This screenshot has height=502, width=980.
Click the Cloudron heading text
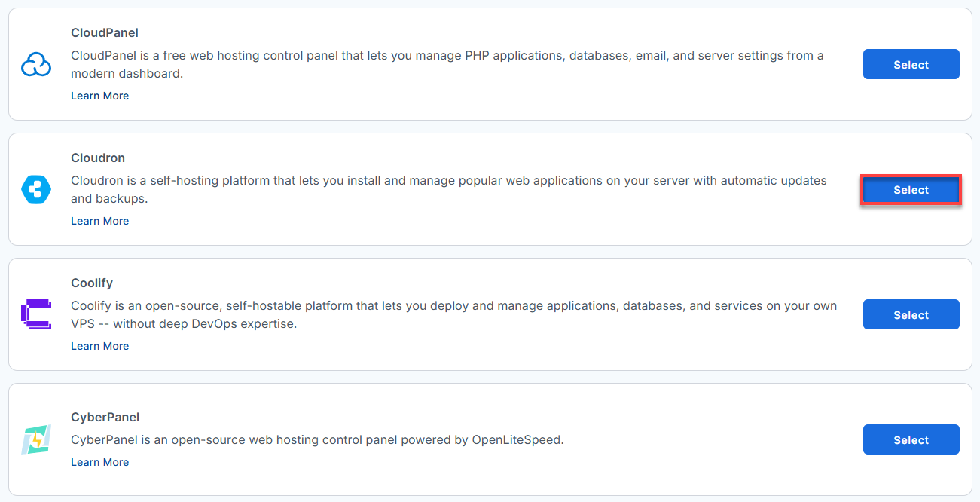tap(98, 158)
